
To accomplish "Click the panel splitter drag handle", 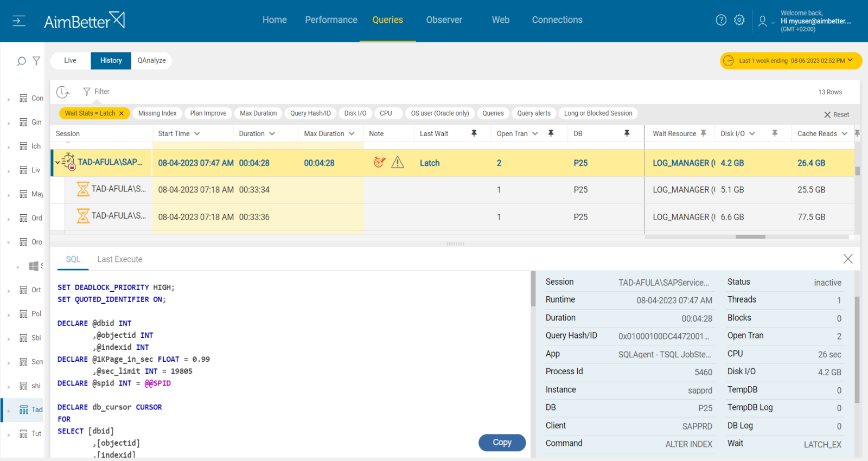I will (455, 244).
